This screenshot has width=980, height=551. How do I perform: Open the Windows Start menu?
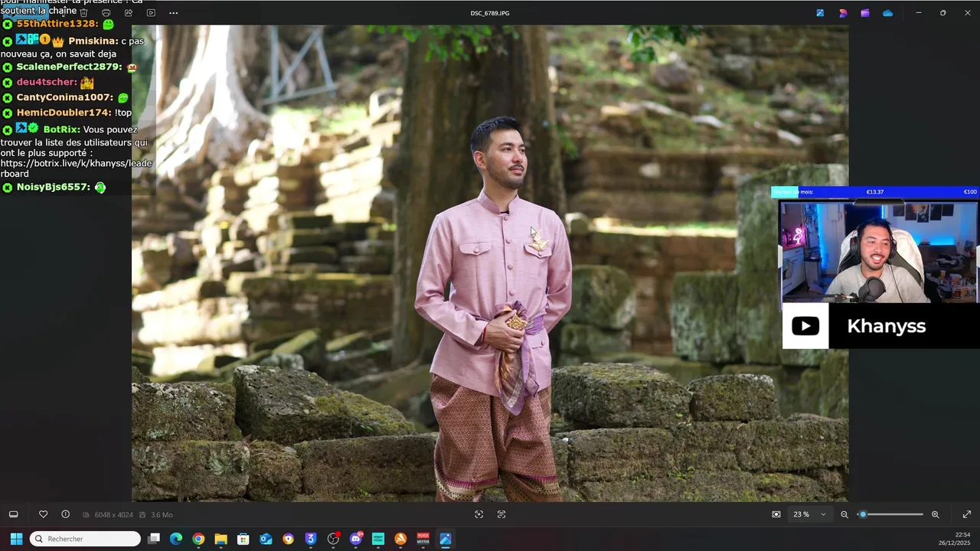tap(16, 539)
